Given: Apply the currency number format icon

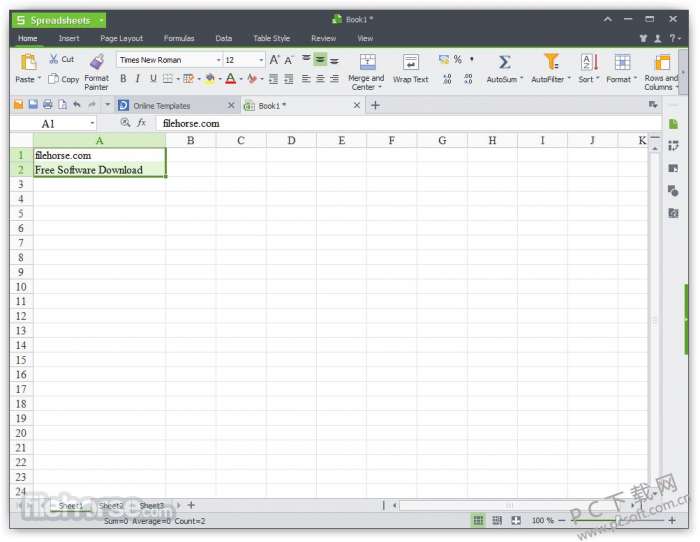Looking at the screenshot, I should [443, 59].
